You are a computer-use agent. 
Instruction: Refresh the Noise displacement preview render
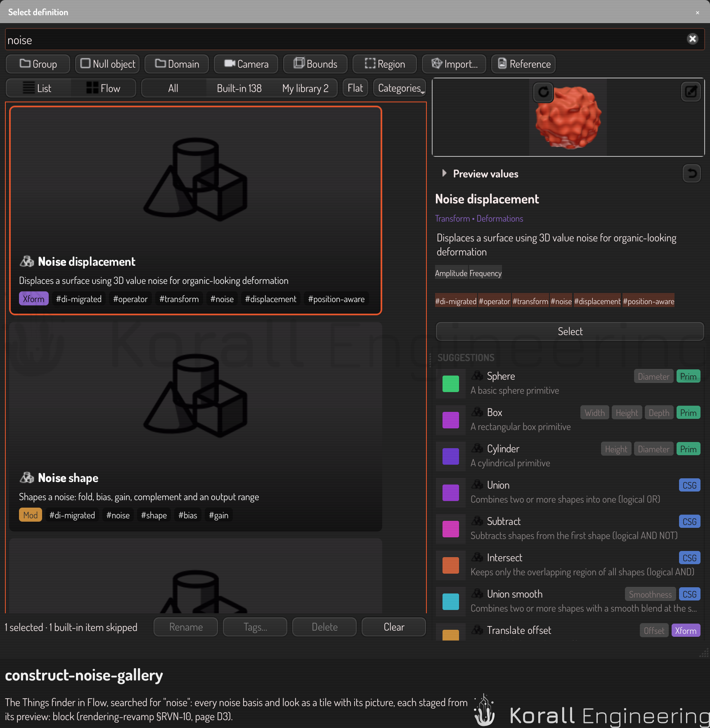click(x=543, y=92)
